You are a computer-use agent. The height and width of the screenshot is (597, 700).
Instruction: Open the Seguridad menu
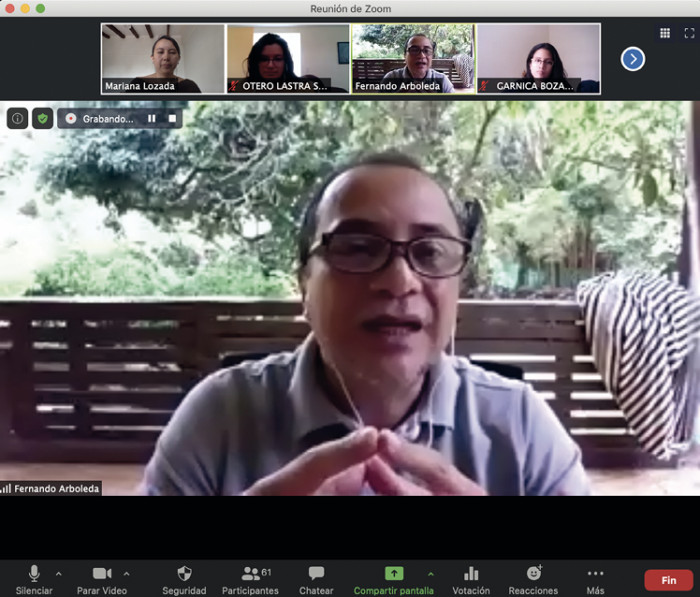[x=184, y=579]
